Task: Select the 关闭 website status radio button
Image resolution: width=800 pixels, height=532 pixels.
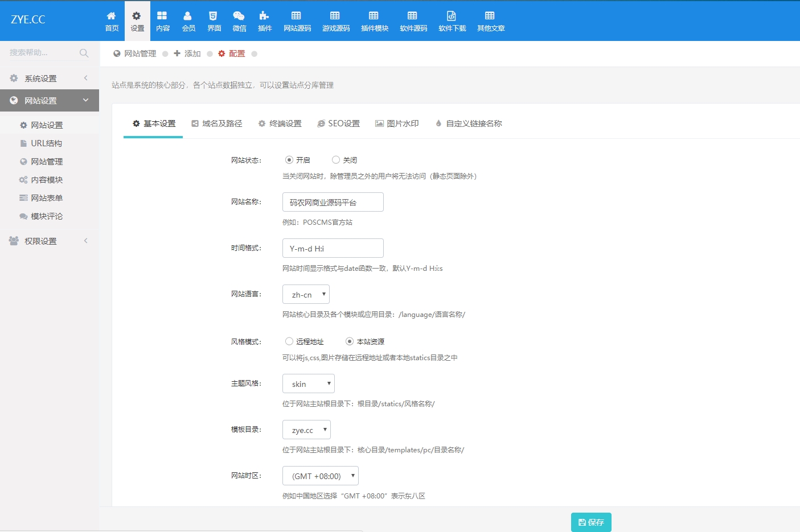Action: [336, 160]
